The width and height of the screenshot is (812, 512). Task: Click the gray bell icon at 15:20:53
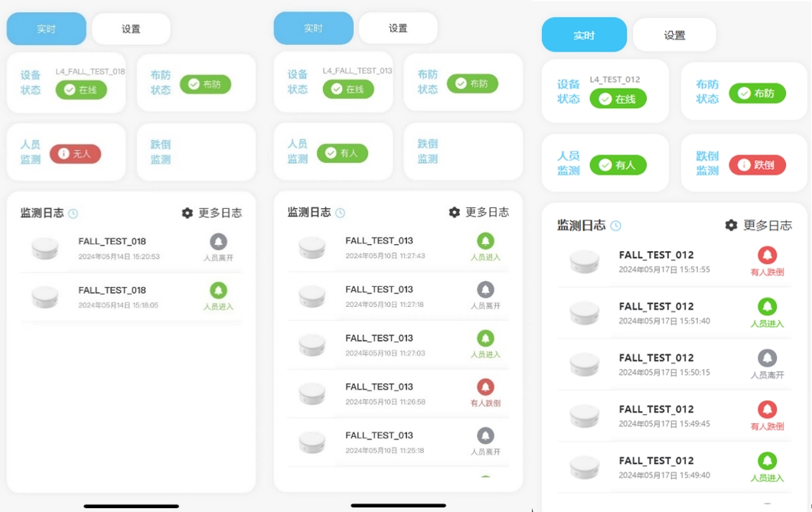coord(218,241)
